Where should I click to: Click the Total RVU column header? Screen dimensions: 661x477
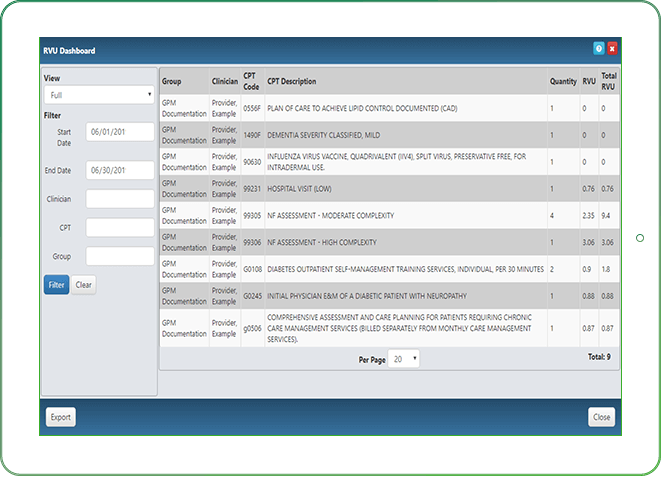pos(608,81)
